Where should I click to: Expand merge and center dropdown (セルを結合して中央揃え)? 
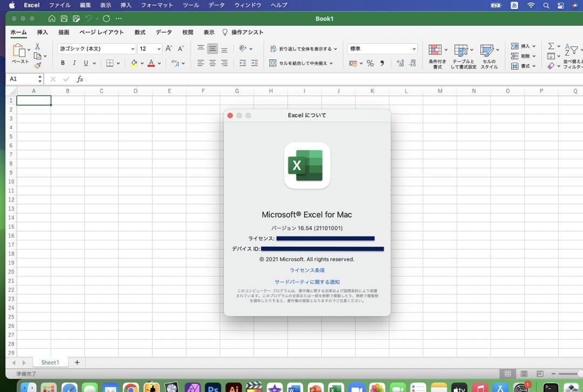pos(331,63)
